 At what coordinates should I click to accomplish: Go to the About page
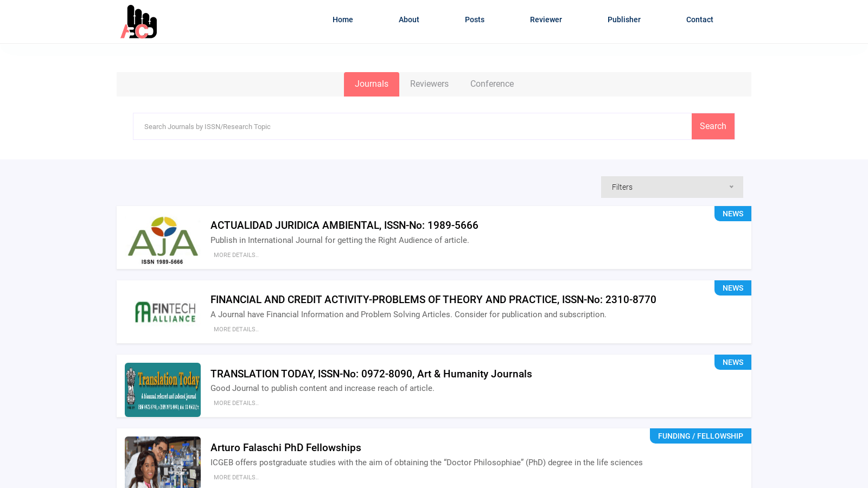409,20
